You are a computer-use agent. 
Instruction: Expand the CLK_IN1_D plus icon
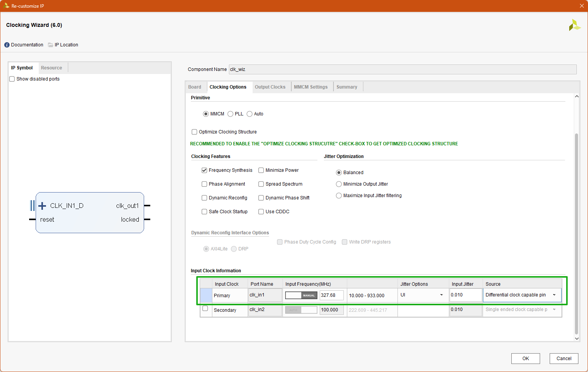coord(42,206)
